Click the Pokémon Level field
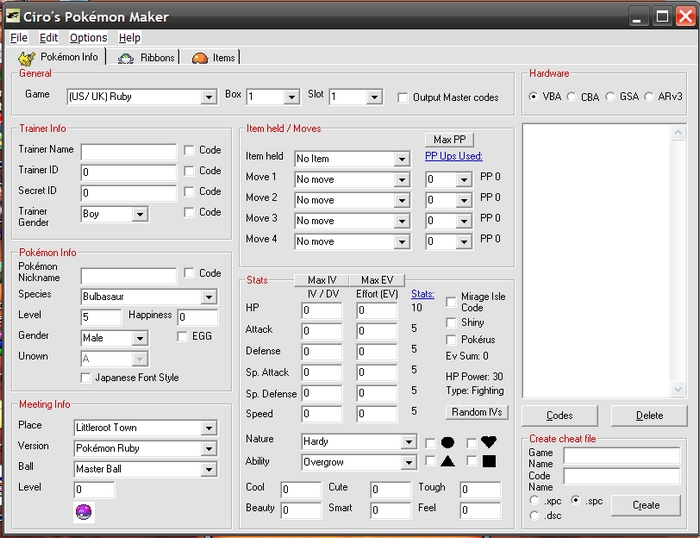The height and width of the screenshot is (538, 700). coord(101,317)
